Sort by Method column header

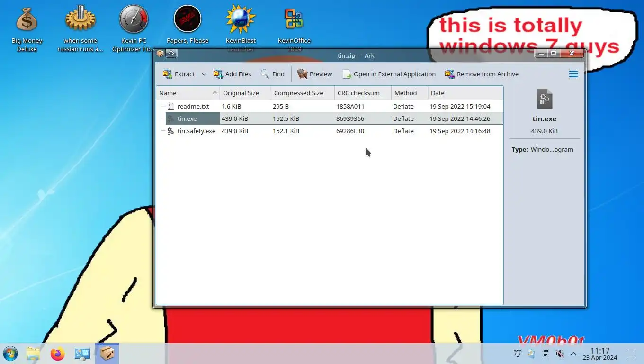pyautogui.click(x=410, y=93)
